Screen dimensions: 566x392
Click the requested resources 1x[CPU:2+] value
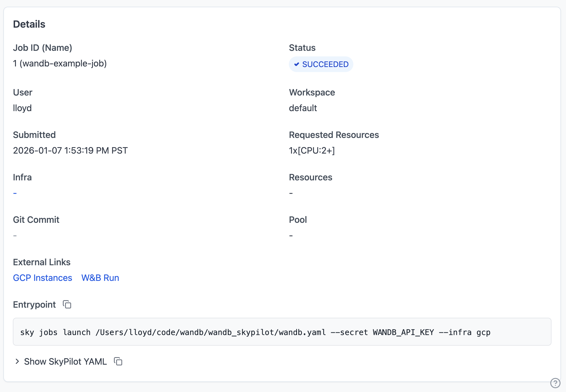[x=312, y=150]
